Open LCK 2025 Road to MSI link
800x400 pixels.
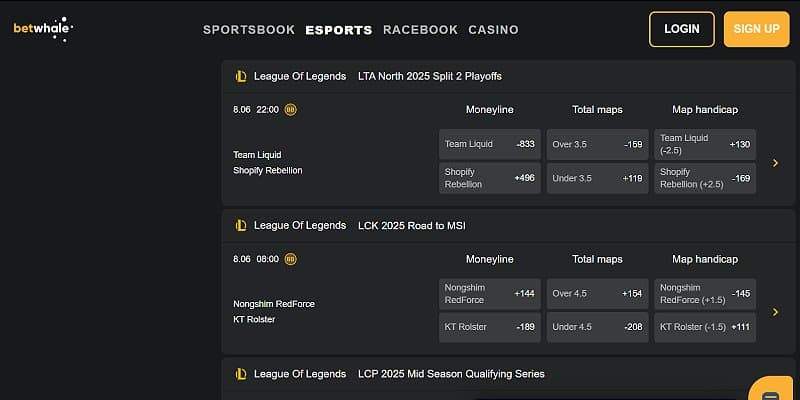(412, 225)
